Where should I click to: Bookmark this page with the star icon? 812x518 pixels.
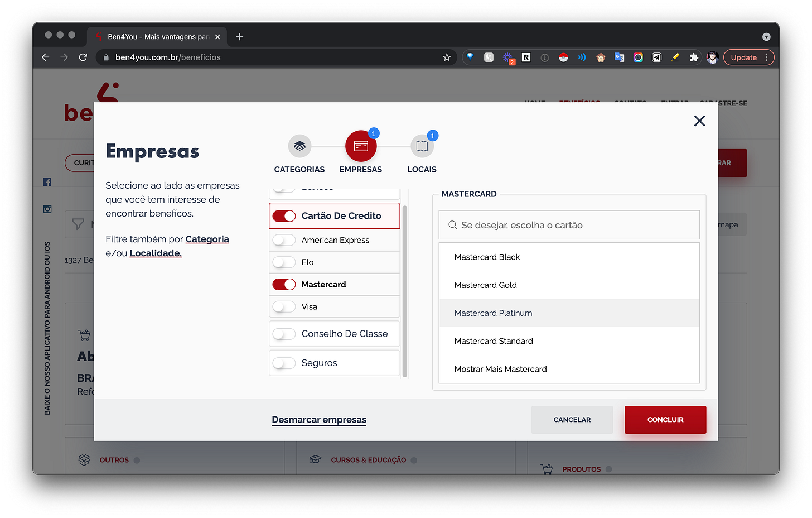tap(447, 57)
